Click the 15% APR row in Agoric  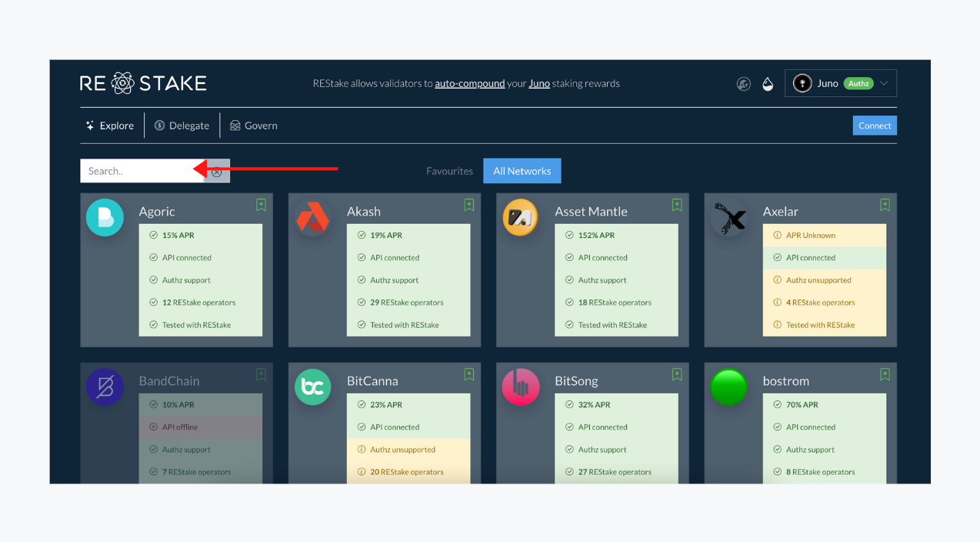(201, 236)
